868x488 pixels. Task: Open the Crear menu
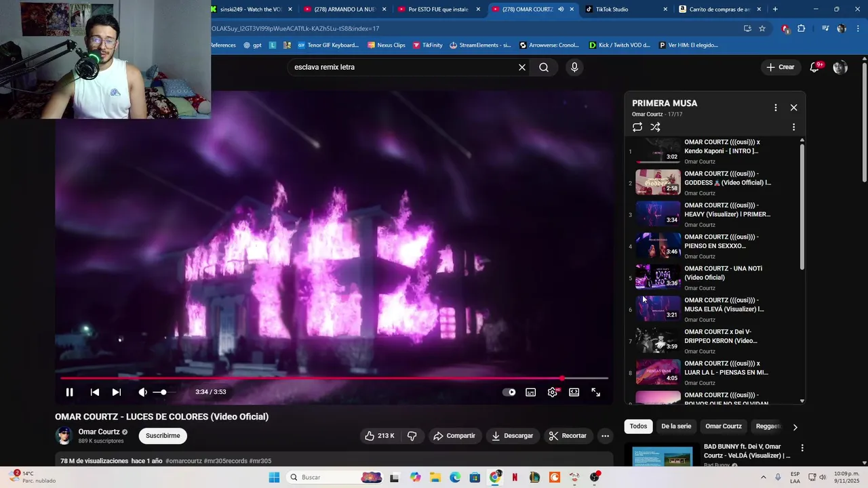[781, 67]
